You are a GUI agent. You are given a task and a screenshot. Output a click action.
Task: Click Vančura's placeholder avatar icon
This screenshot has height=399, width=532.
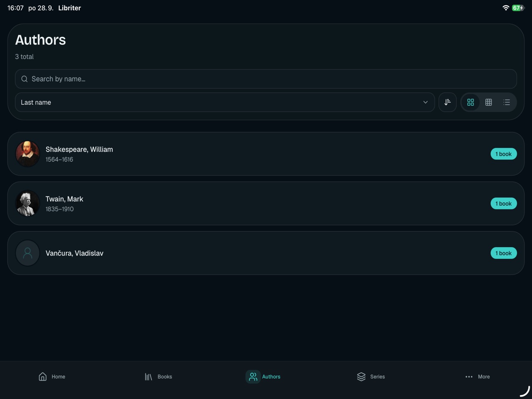(28, 253)
